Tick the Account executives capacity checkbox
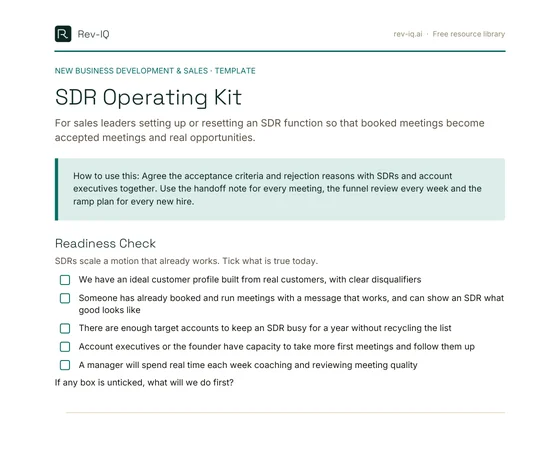560x449 pixels. coord(65,347)
